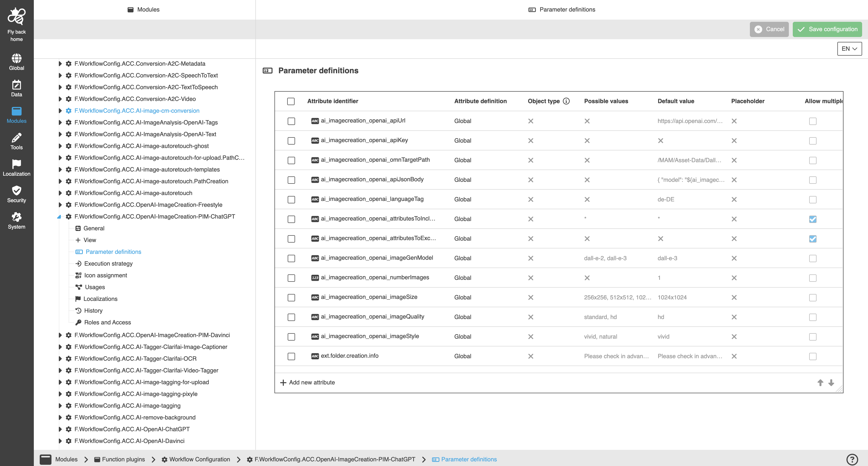
Task: Uncheck Allow multiple for attributesToIncl row
Action: click(x=812, y=219)
